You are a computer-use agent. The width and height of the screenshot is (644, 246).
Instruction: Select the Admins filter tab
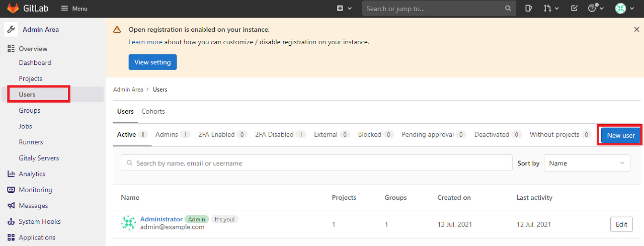point(173,135)
